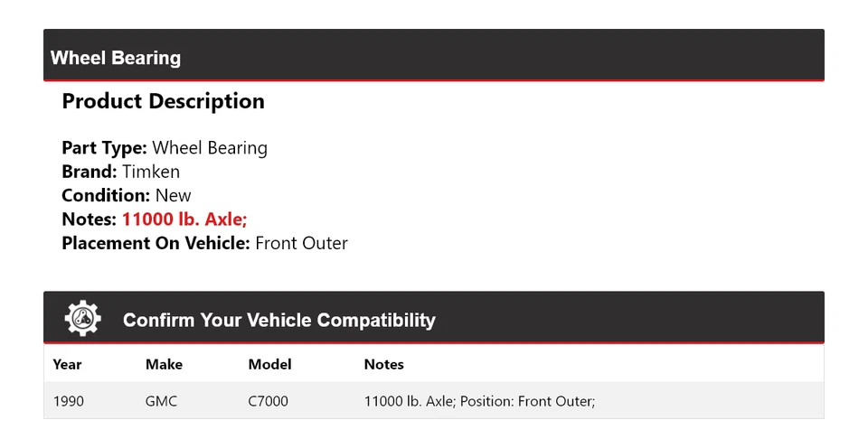Click the Year column header
Image resolution: width=868 pixels, height=448 pixels.
coord(67,364)
